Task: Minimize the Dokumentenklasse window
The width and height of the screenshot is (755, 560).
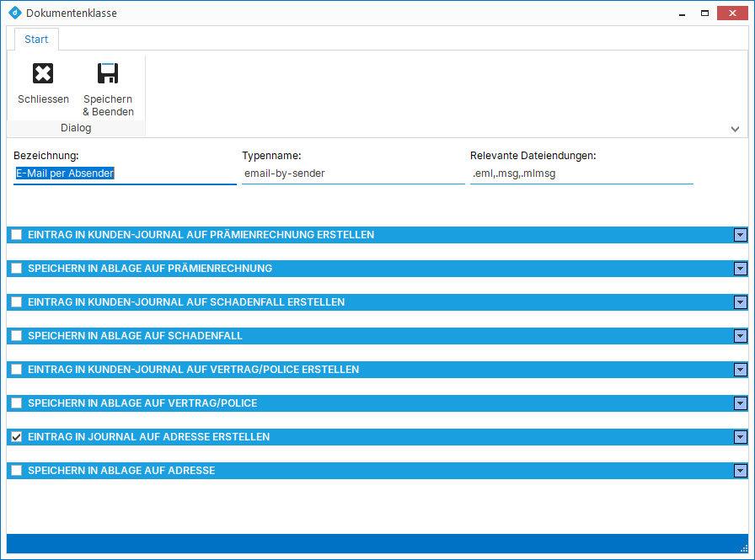Action: coord(683,13)
